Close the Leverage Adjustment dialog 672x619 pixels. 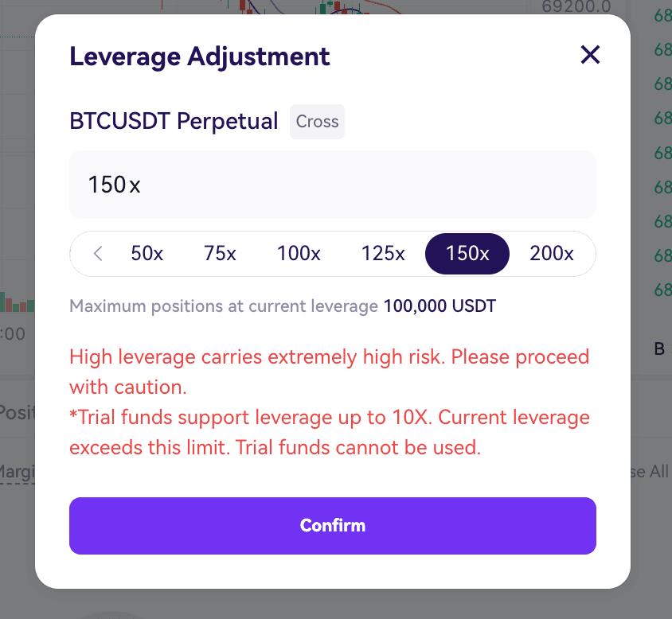(590, 55)
